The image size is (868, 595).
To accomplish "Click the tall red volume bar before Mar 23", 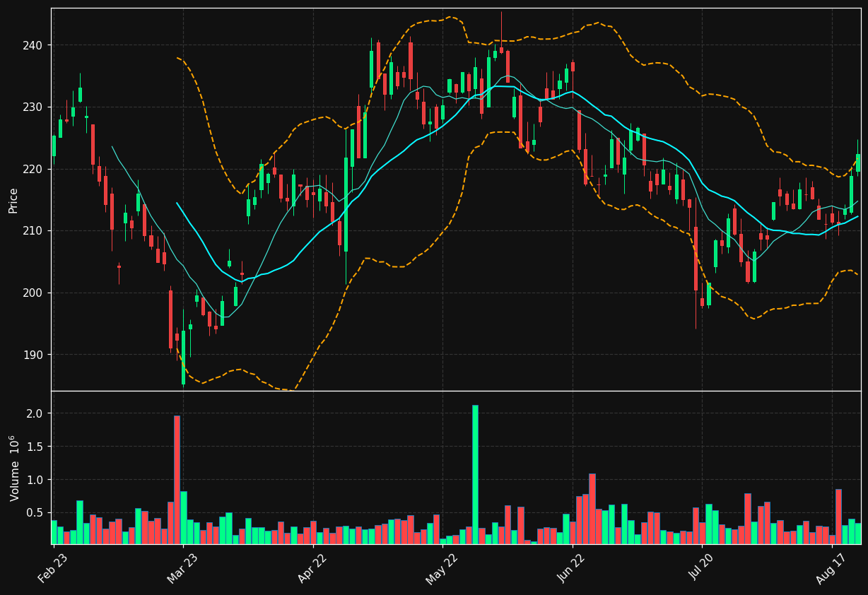I will tap(177, 480).
